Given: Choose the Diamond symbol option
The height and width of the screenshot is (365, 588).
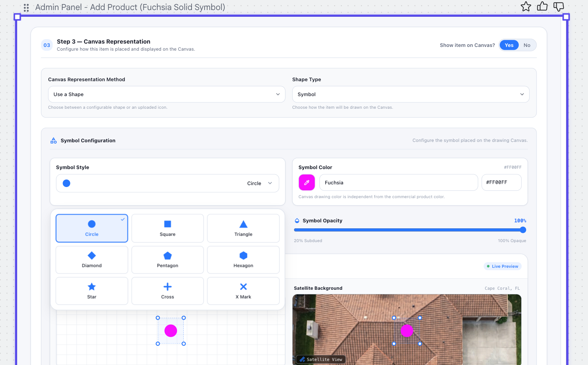Looking at the screenshot, I should coord(92,260).
